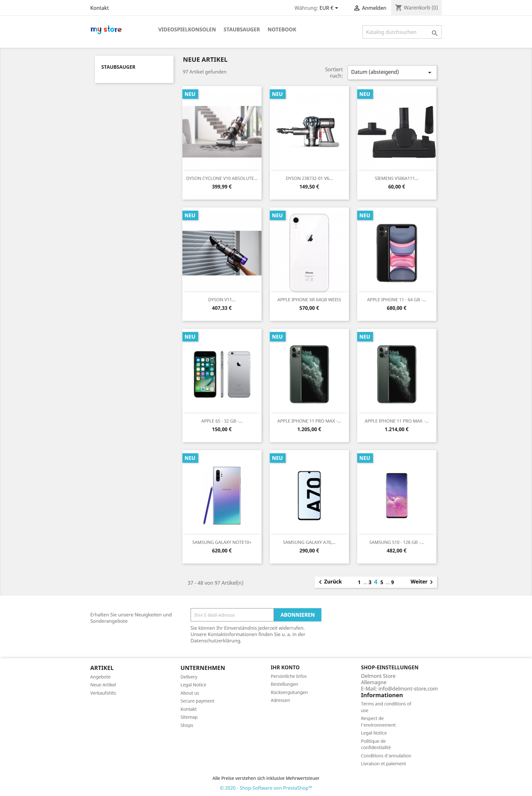Click the Anmelden user icon
Viewport: 532px width, 796px height.
coord(357,8)
